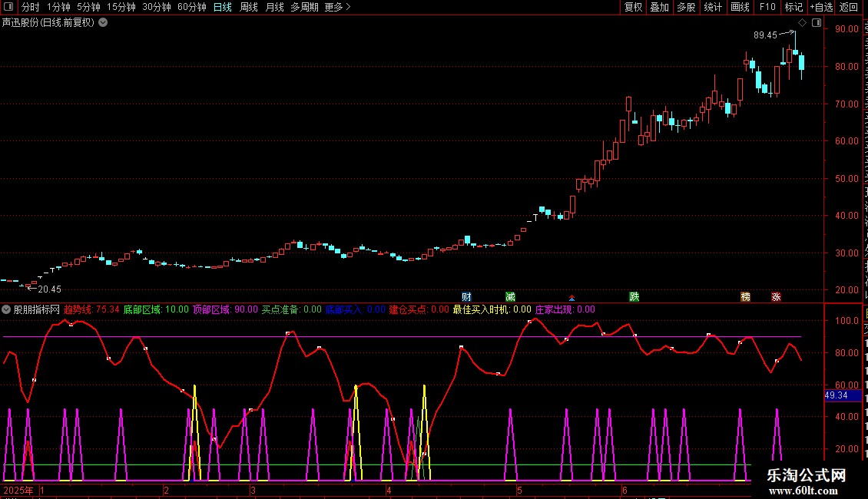
Task: Activate the 画线 drawing tools
Action: click(x=740, y=7)
